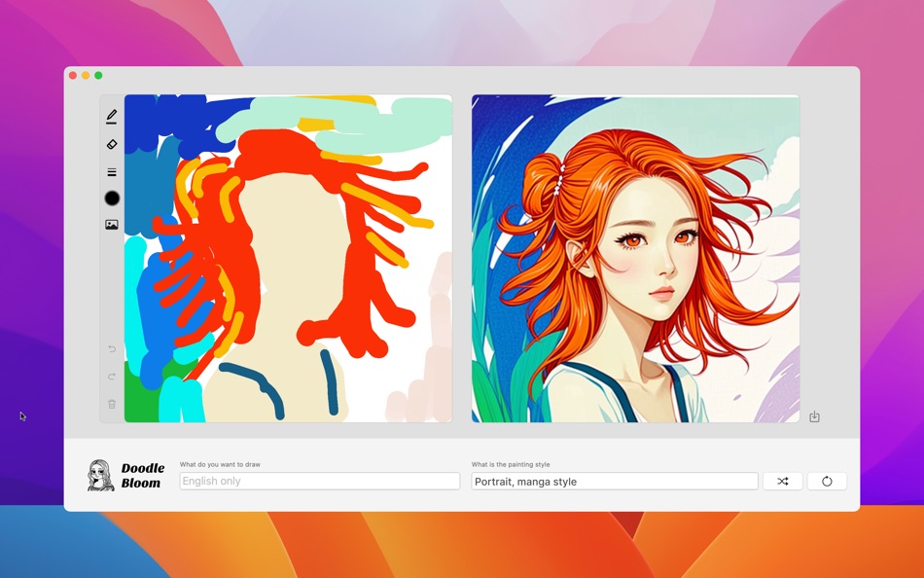Clear the canvas with the trash icon
924x578 pixels.
click(x=111, y=402)
